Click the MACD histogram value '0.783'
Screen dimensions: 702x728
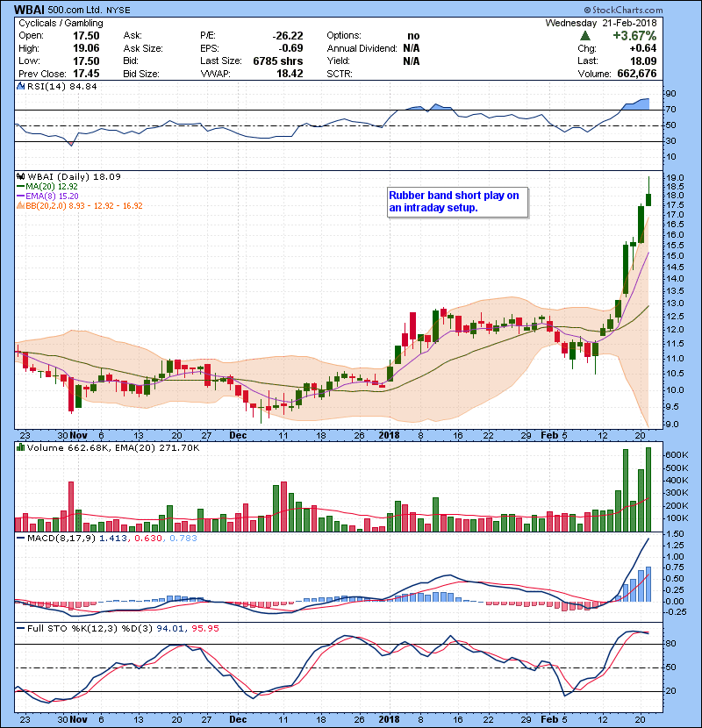(x=183, y=539)
